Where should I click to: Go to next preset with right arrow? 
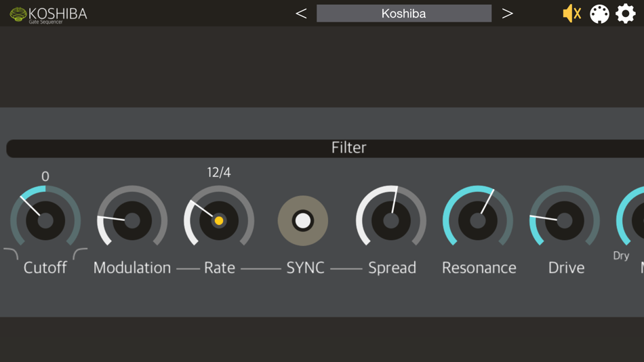(x=507, y=14)
